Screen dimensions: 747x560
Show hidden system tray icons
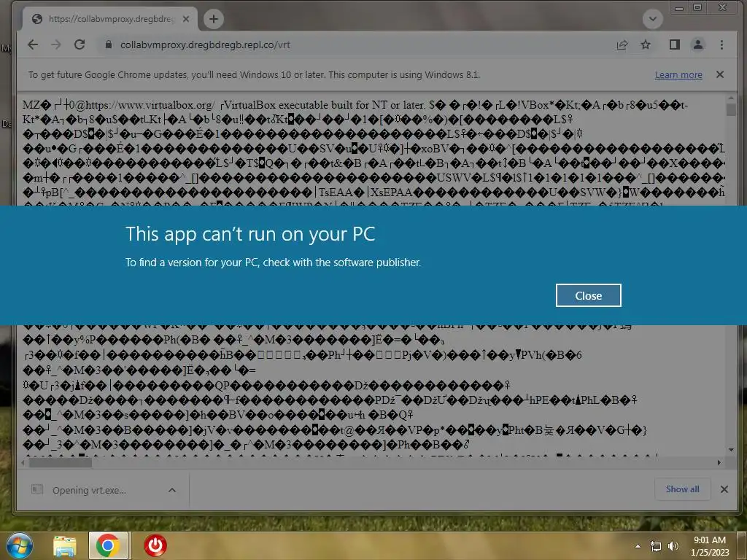point(638,546)
